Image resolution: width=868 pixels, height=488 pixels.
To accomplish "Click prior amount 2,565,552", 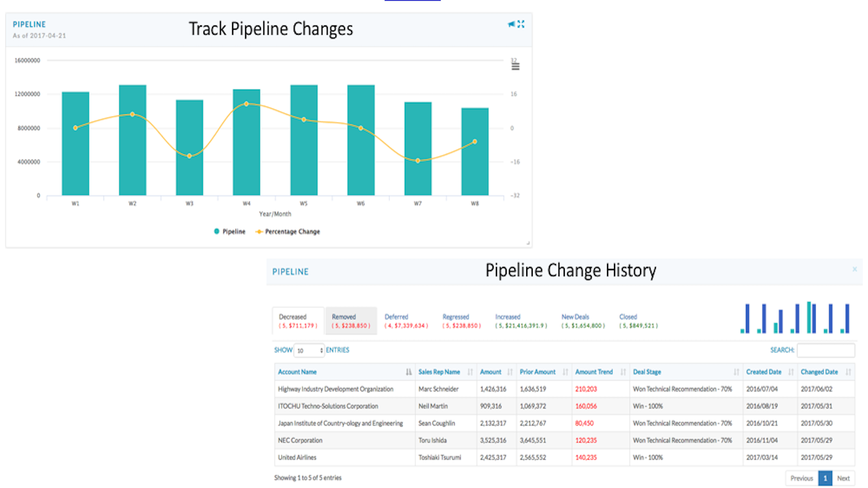I will tap(533, 458).
